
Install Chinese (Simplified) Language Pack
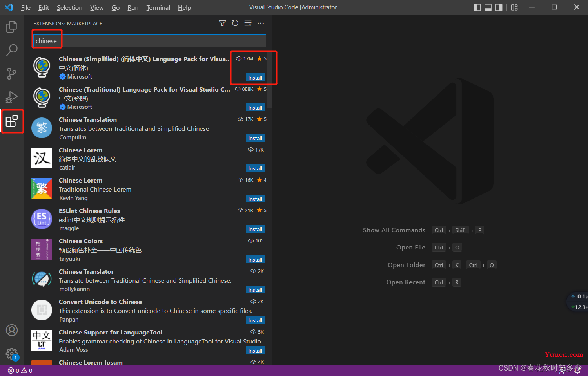(x=255, y=78)
